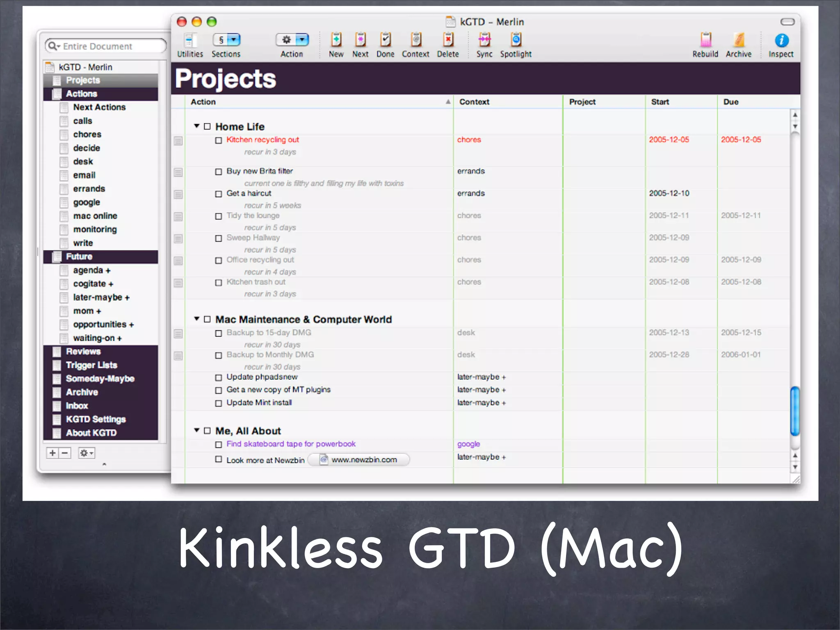Check the Kitchen recycling out checkbox
The width and height of the screenshot is (840, 630).
click(x=219, y=140)
